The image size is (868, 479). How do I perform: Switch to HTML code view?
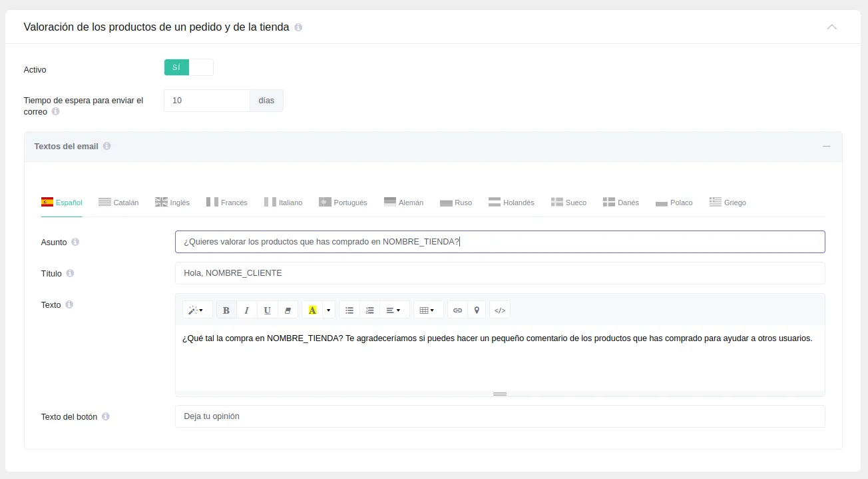pos(500,310)
